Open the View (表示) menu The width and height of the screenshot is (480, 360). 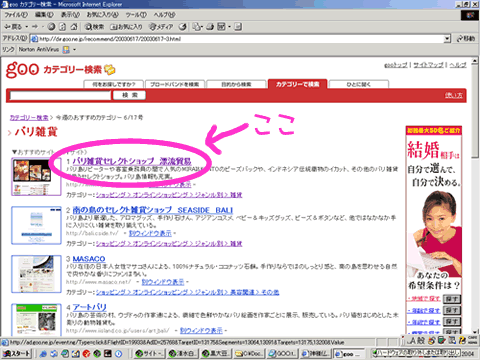(x=70, y=15)
